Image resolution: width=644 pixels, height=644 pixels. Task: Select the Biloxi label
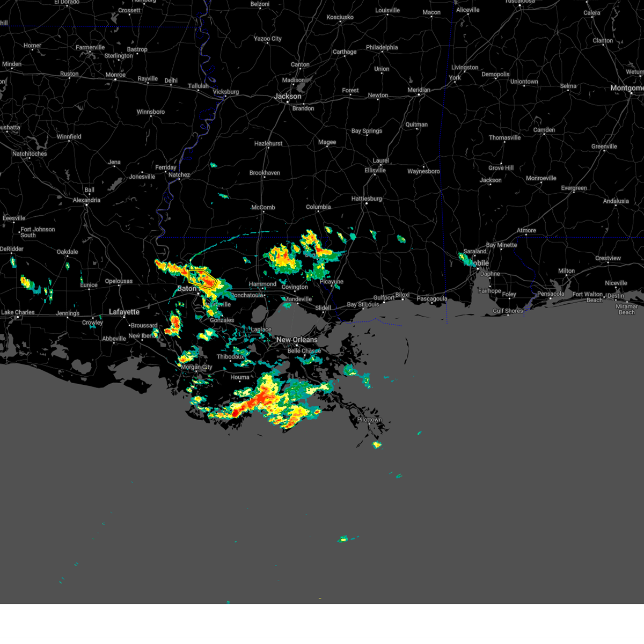pyautogui.click(x=402, y=295)
